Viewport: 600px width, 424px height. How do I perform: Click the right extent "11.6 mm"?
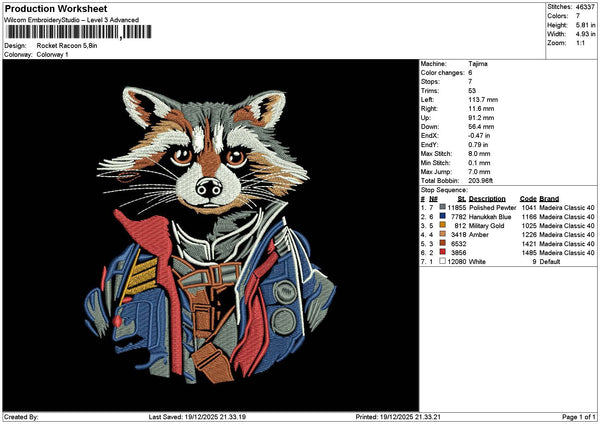481,109
